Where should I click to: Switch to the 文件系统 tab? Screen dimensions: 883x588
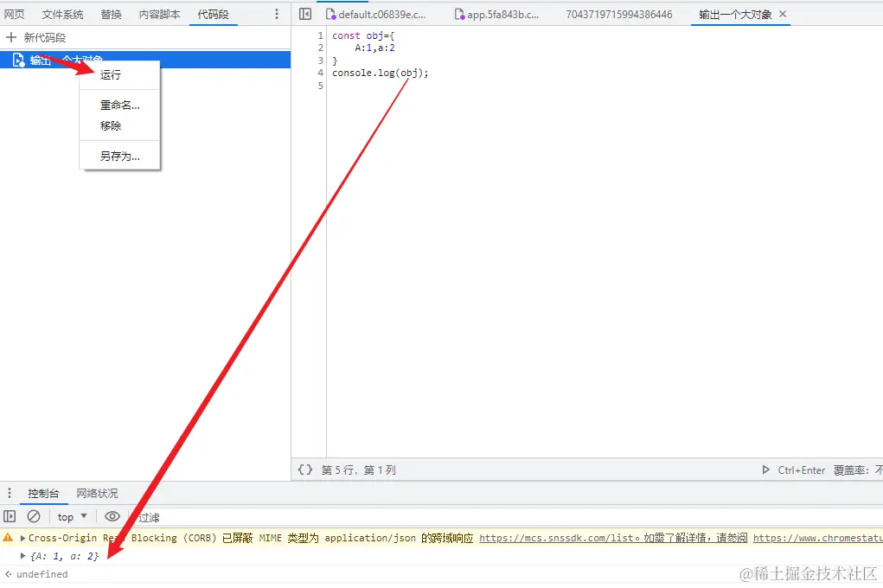tap(62, 15)
